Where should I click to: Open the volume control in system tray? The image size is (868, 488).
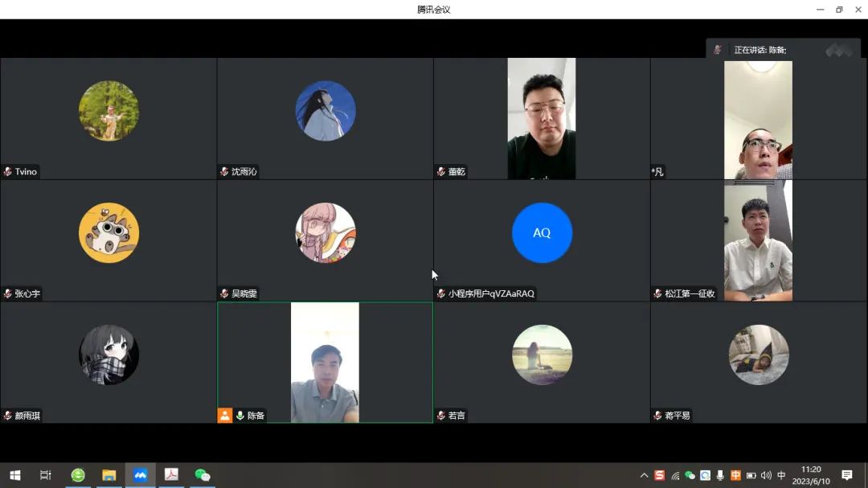coord(766,475)
